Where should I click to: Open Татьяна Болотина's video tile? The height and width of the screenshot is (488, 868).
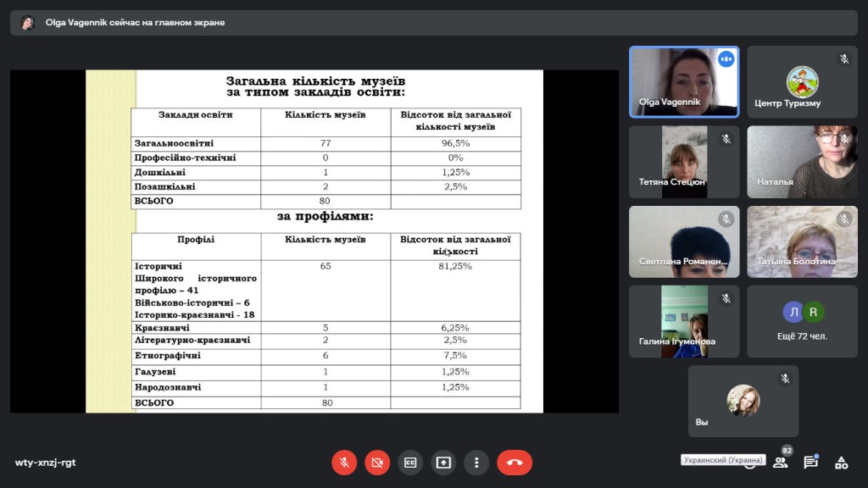pos(802,241)
